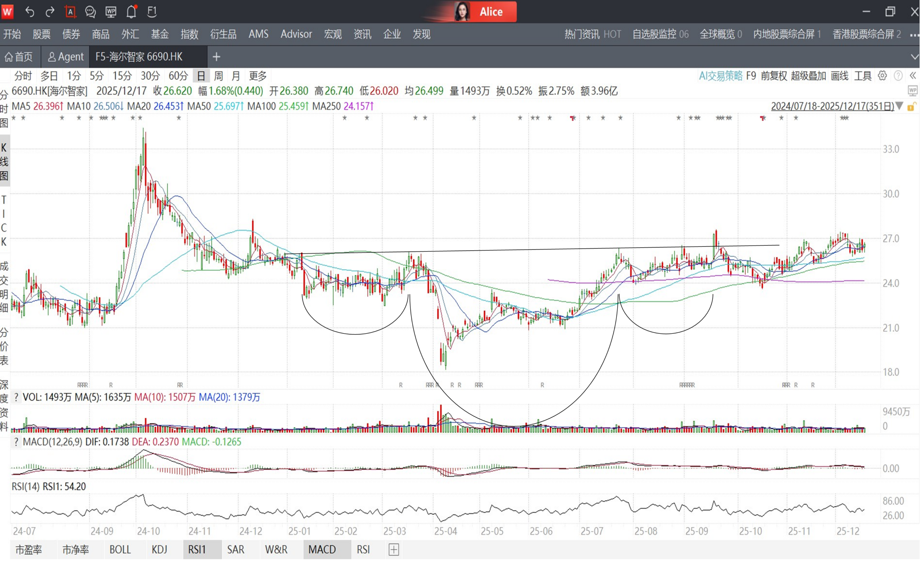Viewport: 924px width, 569px height.
Task: Expand the tab bar chevron at far right
Action: (x=914, y=57)
